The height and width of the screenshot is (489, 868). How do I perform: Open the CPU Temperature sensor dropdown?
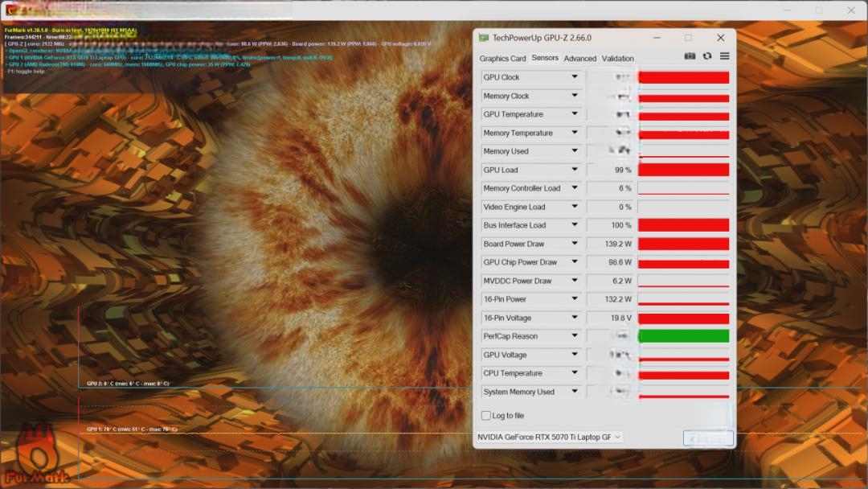click(575, 373)
